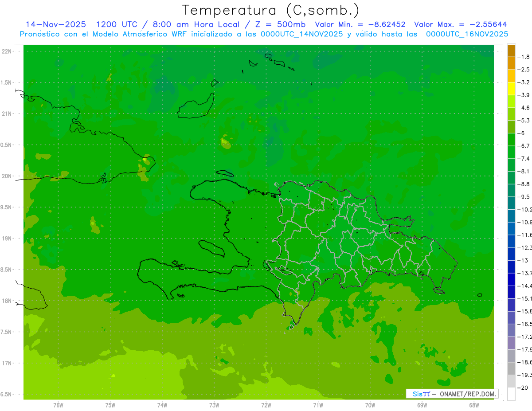Image resolution: width=532 pixels, height=411 pixels.
Task: Click the '75W' longitude label
Action: (x=110, y=405)
